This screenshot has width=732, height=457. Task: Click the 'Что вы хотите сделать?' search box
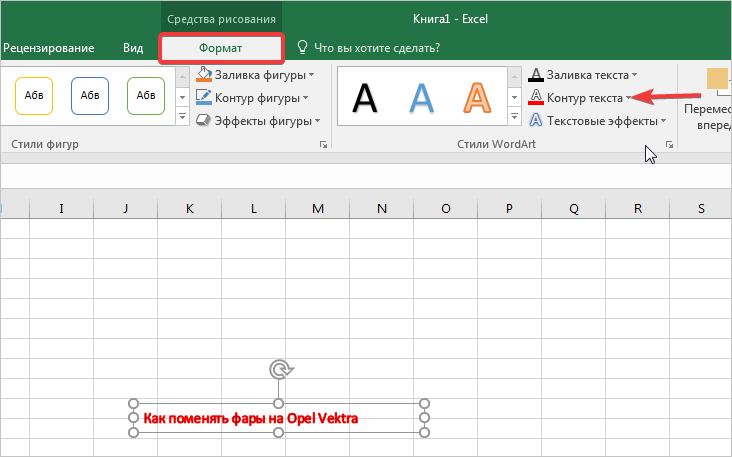tap(377, 48)
